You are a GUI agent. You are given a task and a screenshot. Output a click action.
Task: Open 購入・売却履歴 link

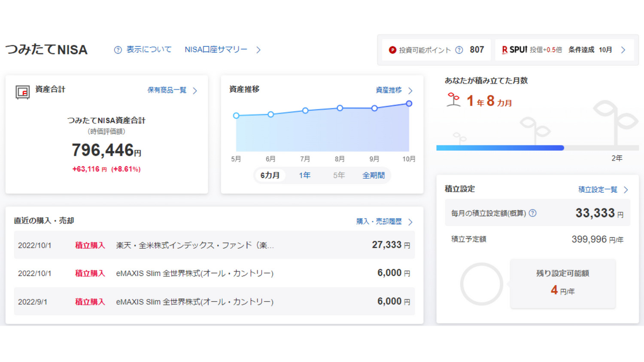[x=379, y=222]
